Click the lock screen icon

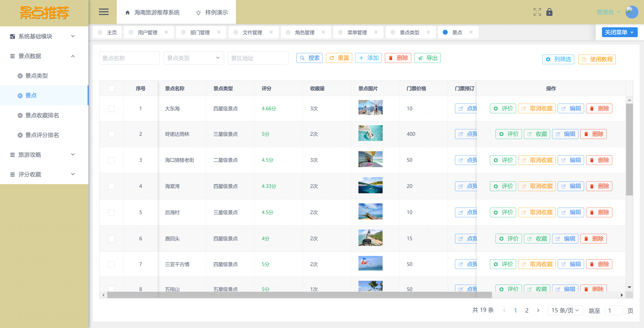coord(549,12)
